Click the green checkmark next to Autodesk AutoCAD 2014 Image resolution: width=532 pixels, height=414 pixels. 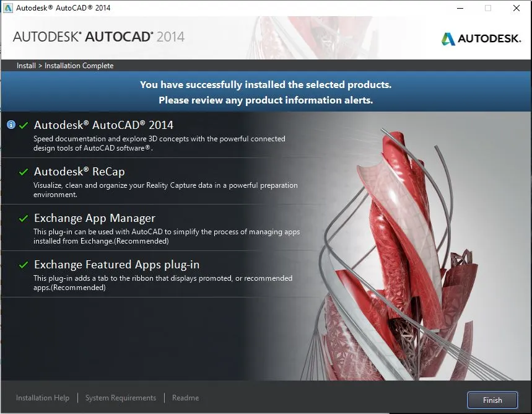pos(24,125)
